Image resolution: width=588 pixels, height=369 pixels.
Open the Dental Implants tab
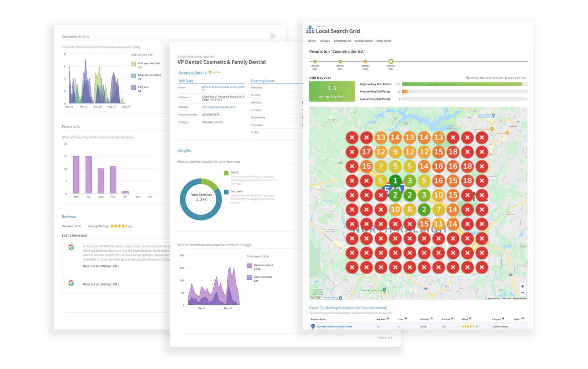342,41
